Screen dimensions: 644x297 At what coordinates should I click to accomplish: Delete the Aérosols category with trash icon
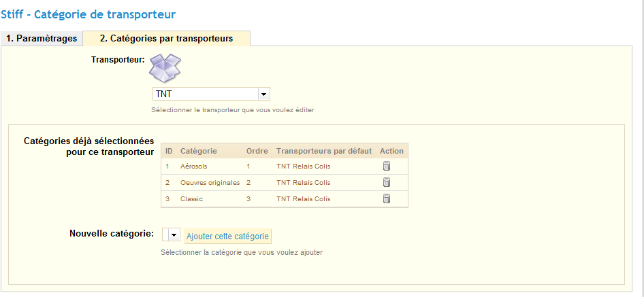[387, 166]
